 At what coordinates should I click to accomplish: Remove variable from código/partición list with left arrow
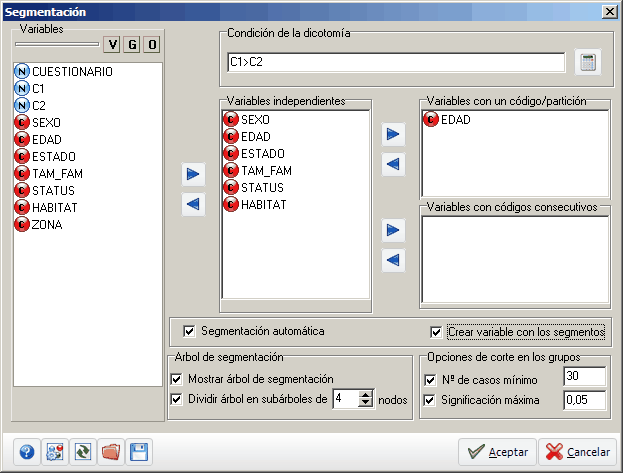pyautogui.click(x=393, y=164)
